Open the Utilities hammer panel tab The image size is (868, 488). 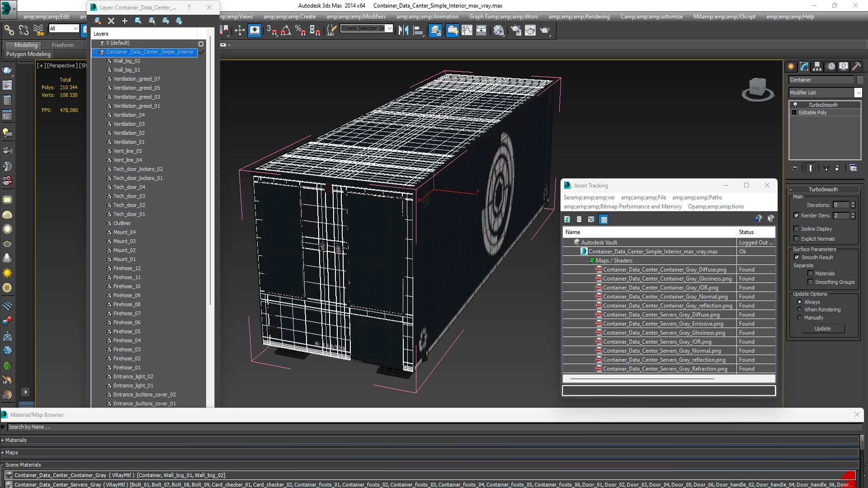[x=856, y=66]
